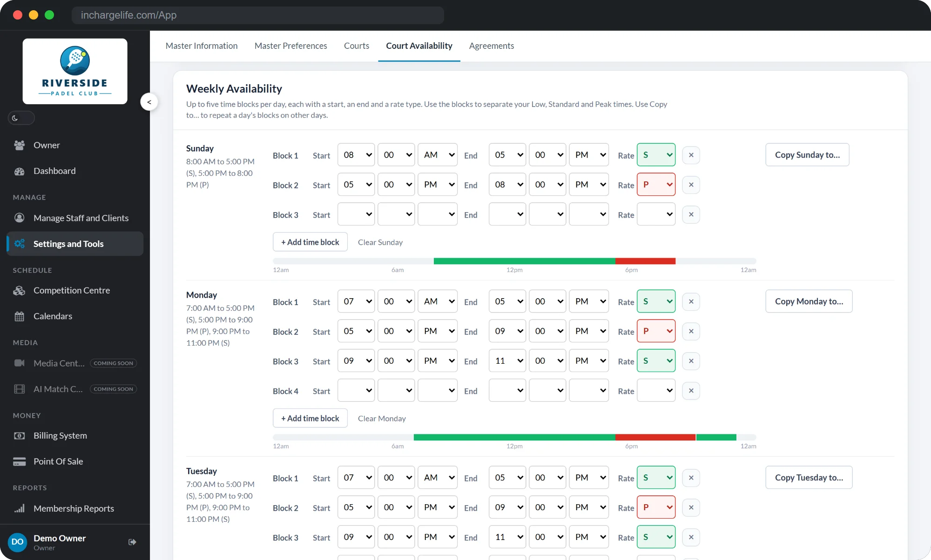Click Copy Monday to... button

pos(809,301)
